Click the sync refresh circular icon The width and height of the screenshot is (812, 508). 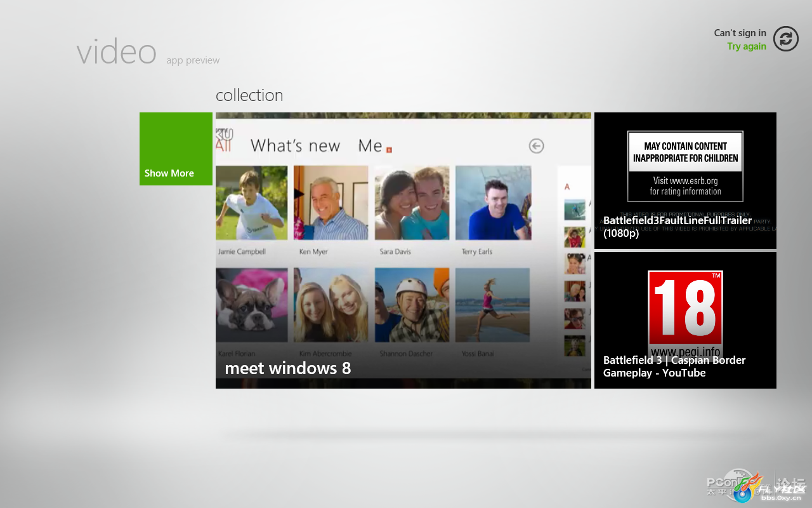click(x=786, y=39)
